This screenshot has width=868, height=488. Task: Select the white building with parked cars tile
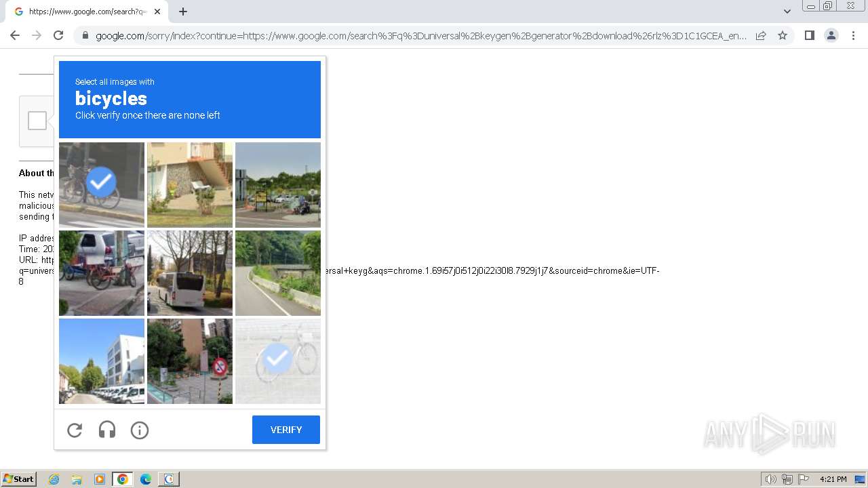coord(102,361)
